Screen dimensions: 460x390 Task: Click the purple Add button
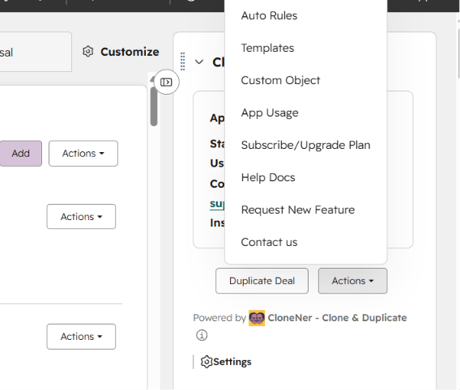[x=21, y=153]
